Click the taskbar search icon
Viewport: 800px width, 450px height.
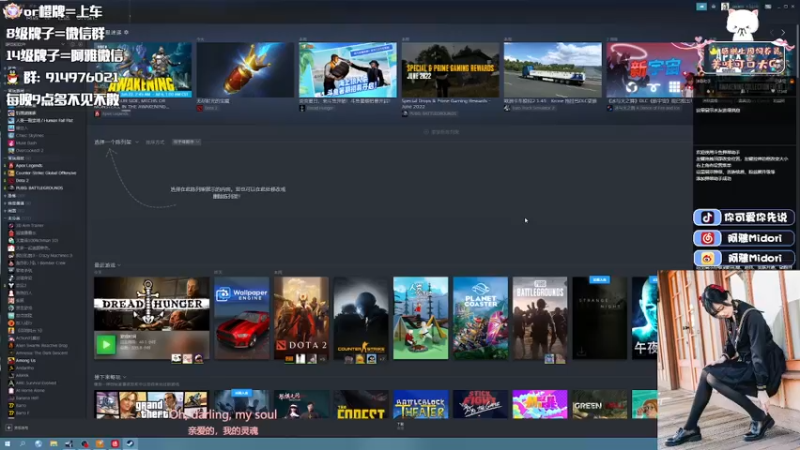pos(22,444)
